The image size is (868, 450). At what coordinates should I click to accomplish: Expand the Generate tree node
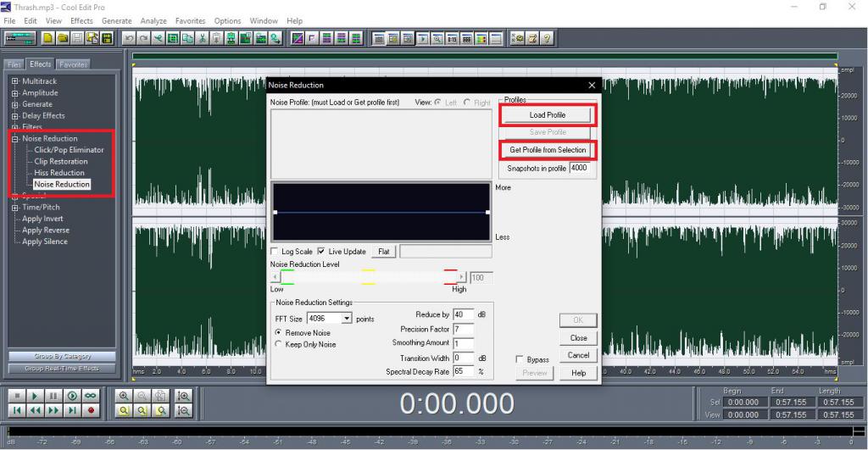(x=15, y=104)
